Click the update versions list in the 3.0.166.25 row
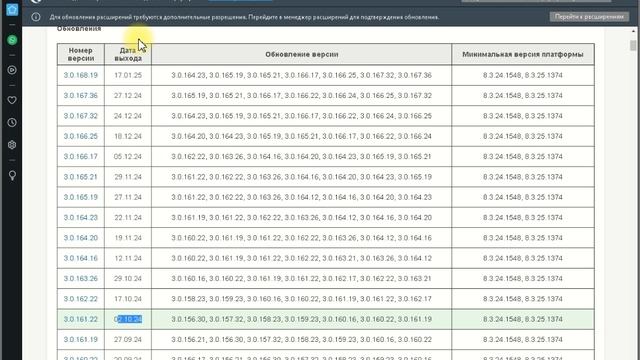This screenshot has width=640, height=360. tap(302, 136)
